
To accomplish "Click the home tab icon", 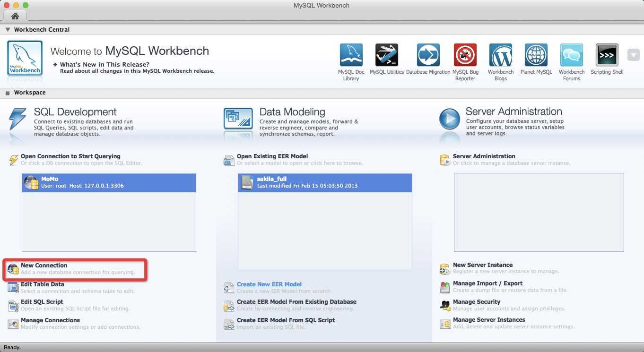I will 15,16.
